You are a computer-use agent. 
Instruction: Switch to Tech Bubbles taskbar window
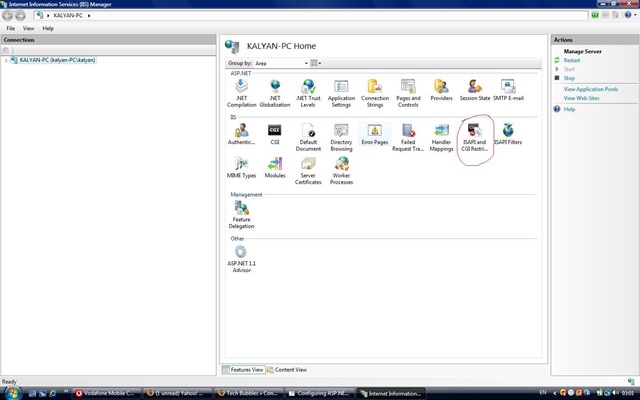coord(249,393)
